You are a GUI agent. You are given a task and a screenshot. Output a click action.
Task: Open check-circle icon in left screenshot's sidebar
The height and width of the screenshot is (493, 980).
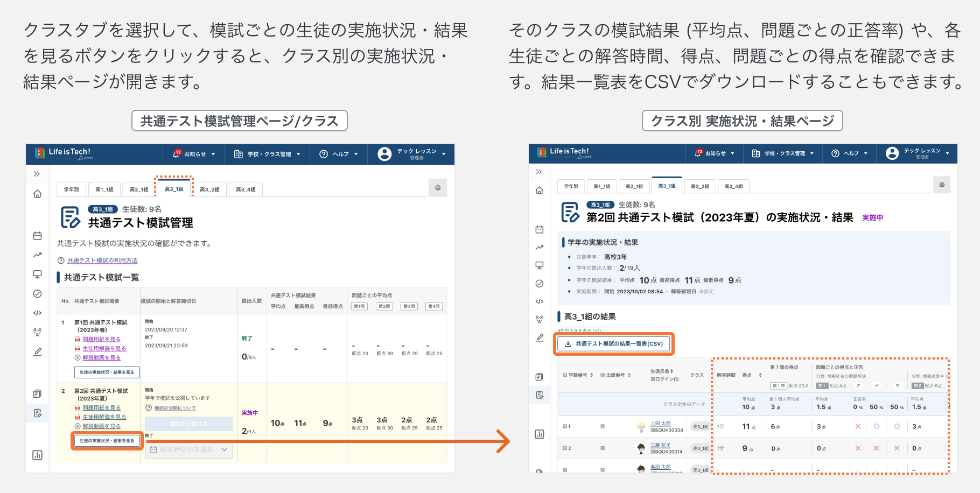point(37,294)
